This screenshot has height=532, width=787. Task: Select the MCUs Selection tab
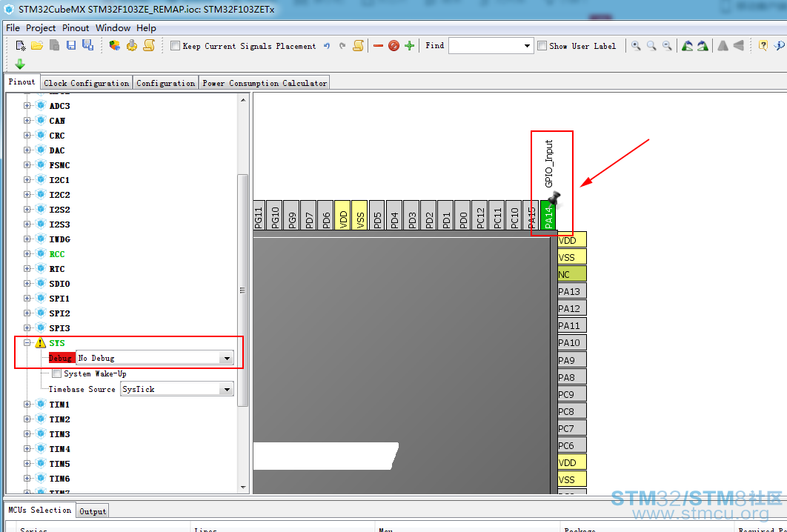click(40, 510)
